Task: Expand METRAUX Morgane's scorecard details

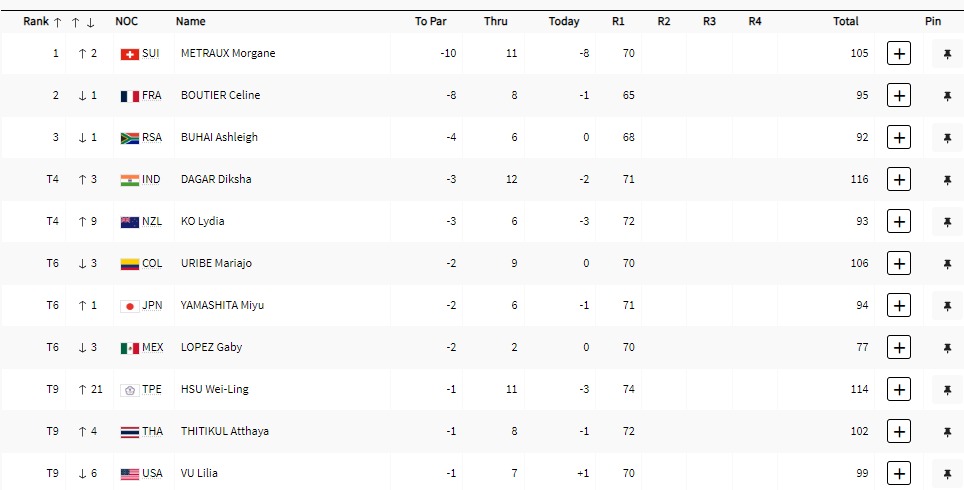Action: point(899,54)
